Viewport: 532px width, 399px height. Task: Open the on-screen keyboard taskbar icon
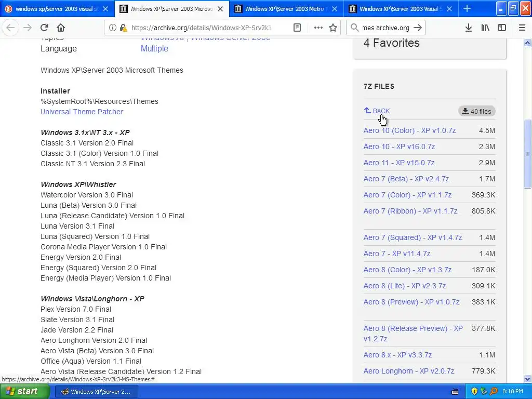tap(455, 392)
